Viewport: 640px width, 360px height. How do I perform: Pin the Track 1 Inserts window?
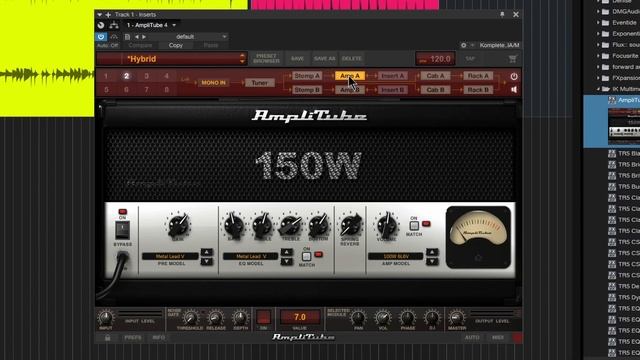click(502, 14)
